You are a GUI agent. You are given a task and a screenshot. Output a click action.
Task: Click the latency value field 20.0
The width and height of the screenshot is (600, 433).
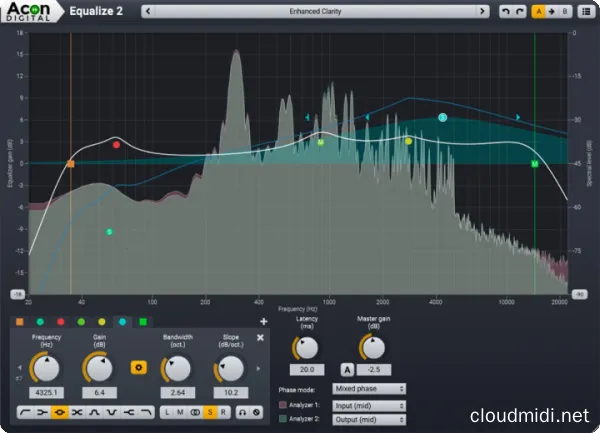307,370
